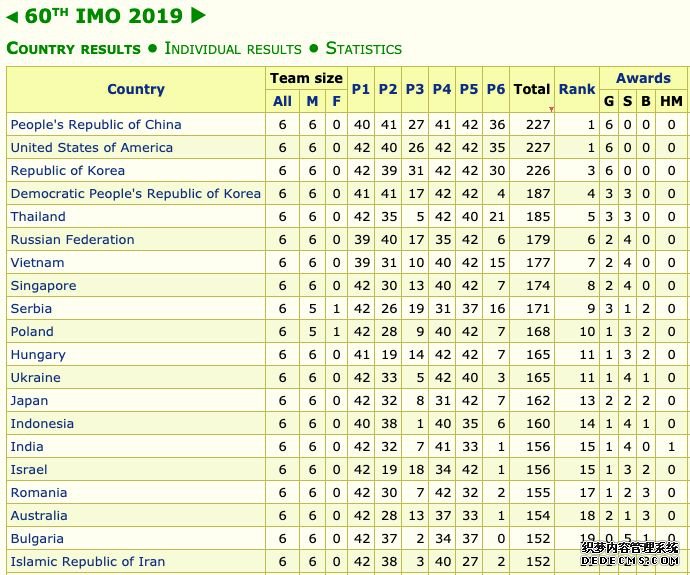Open Indonesia country link

point(42,424)
